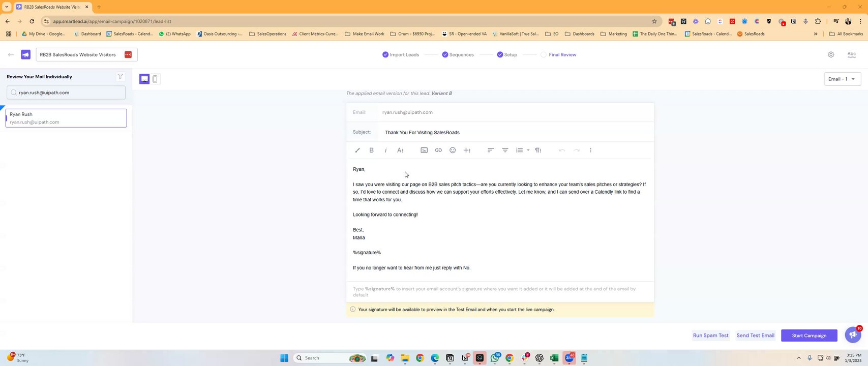Apply ordered list formatting
The image size is (868, 366).
point(519,150)
